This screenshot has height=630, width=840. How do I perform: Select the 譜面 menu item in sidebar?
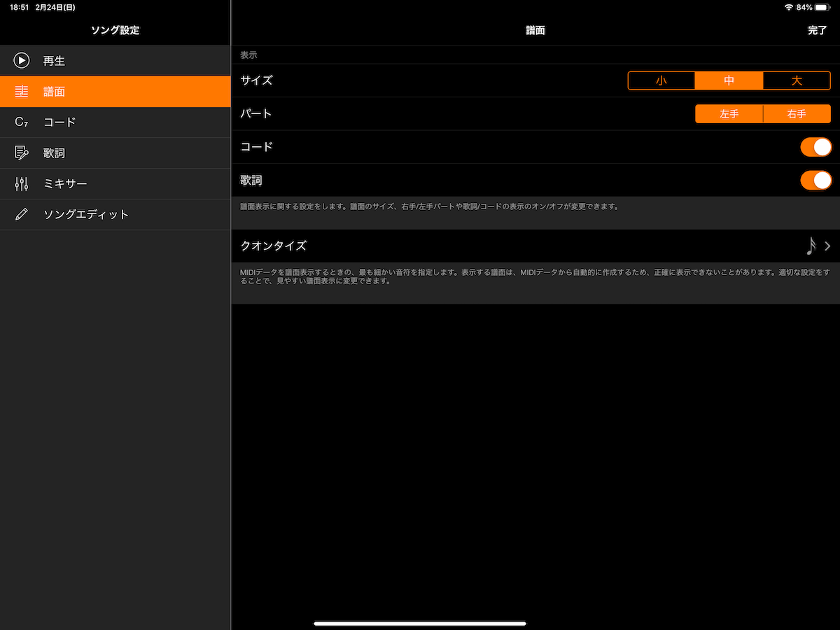click(x=115, y=92)
